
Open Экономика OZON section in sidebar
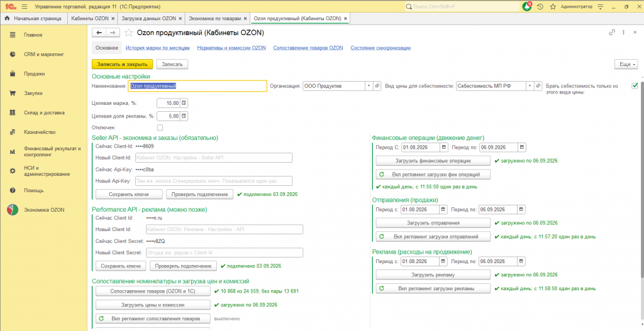click(x=43, y=210)
